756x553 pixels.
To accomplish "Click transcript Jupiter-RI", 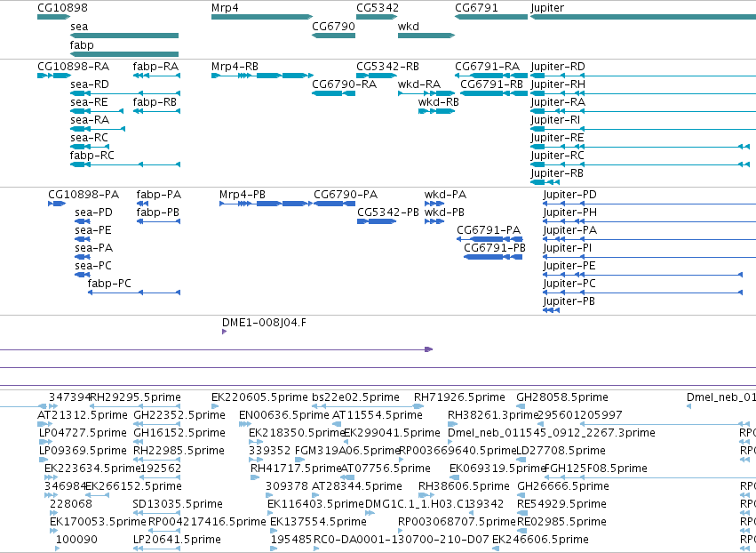I will 642,129.
